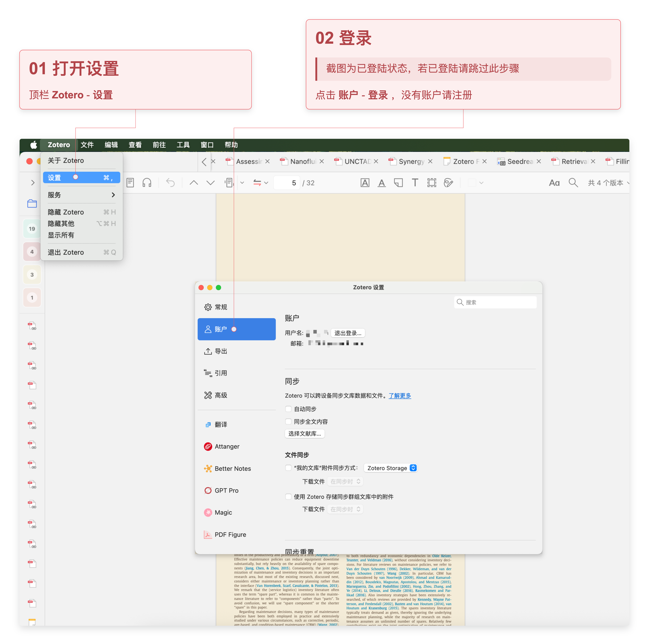The image size is (645, 644).
Task: Click the undo arrow in the reader toolbar
Action: [x=170, y=183]
